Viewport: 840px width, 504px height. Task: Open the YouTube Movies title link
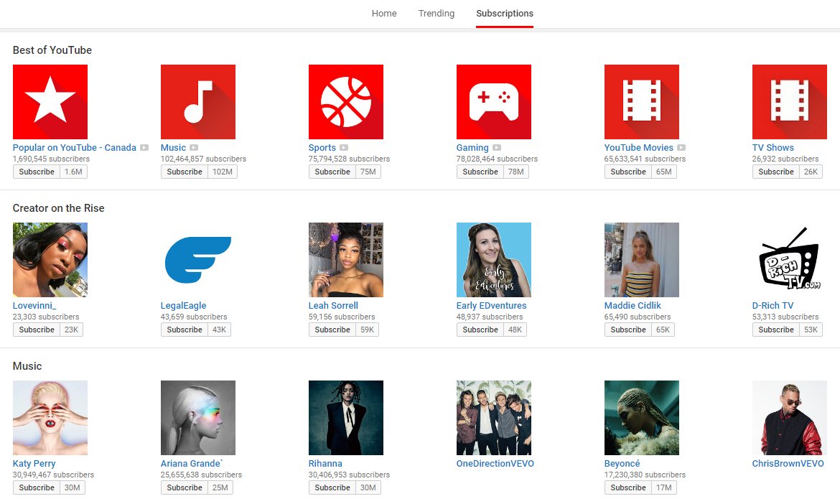(x=638, y=148)
